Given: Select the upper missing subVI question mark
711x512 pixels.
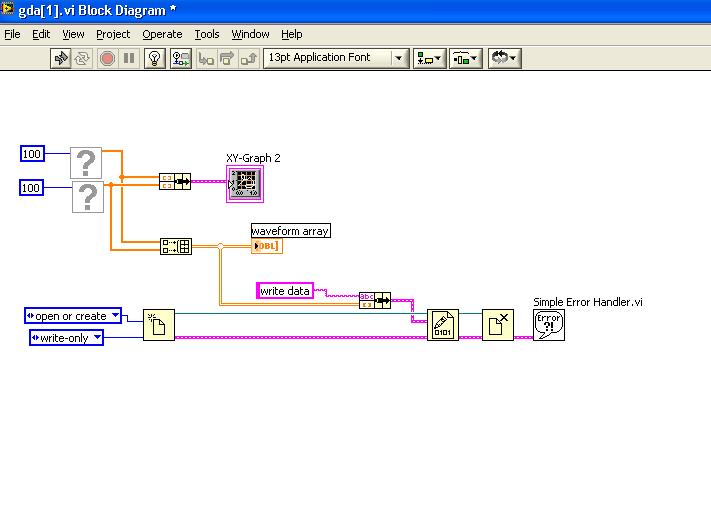Looking at the screenshot, I should 86,162.
